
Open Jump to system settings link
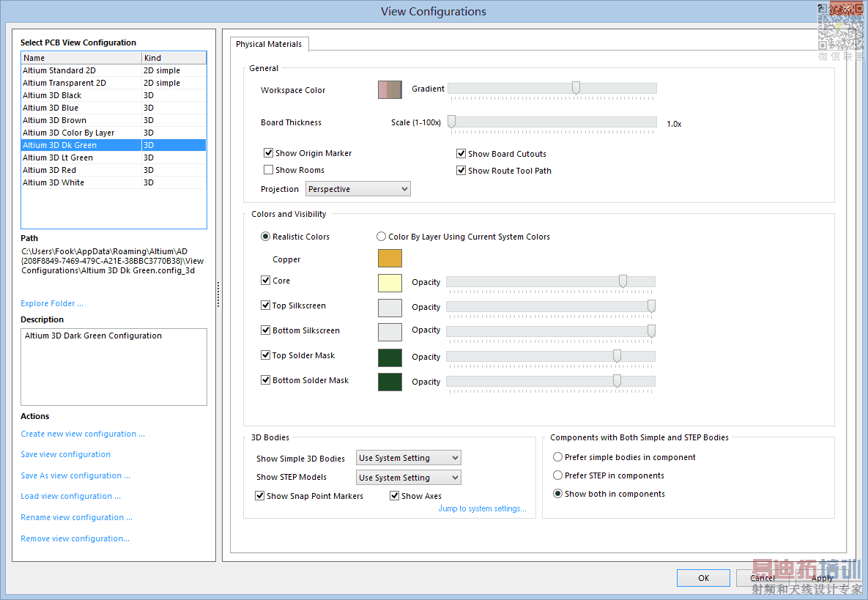(x=482, y=508)
